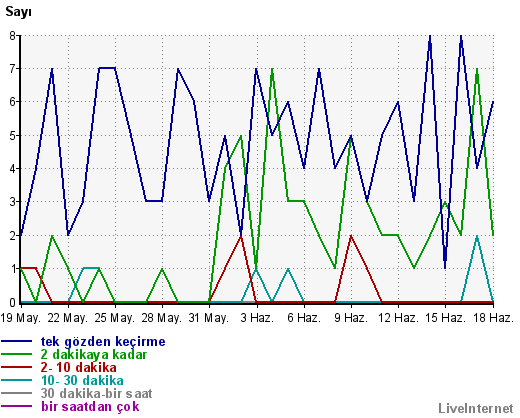Click the y-axis value '6'
Viewport: 520px width, 418px height.
(x=13, y=102)
